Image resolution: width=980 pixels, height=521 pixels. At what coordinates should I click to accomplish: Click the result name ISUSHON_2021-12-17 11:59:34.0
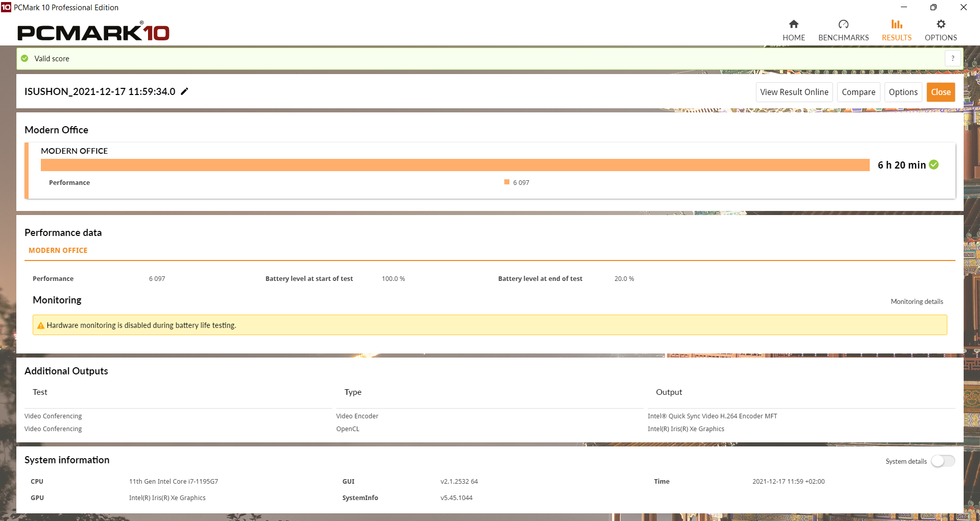pos(100,91)
